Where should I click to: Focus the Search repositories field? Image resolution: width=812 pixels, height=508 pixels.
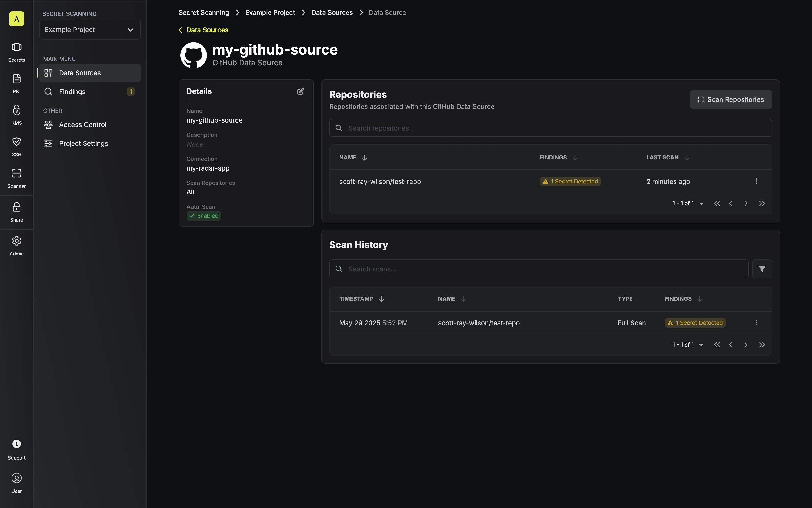550,128
